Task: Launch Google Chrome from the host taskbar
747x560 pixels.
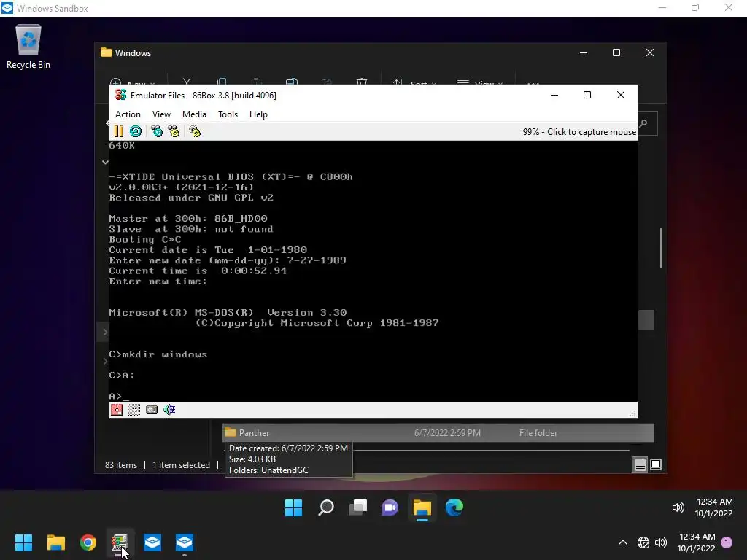Action: [88, 542]
